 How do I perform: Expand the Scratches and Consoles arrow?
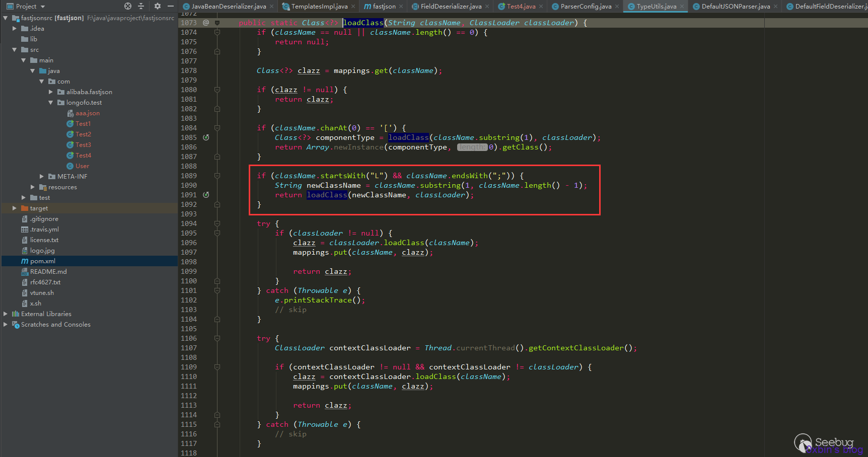[6, 324]
